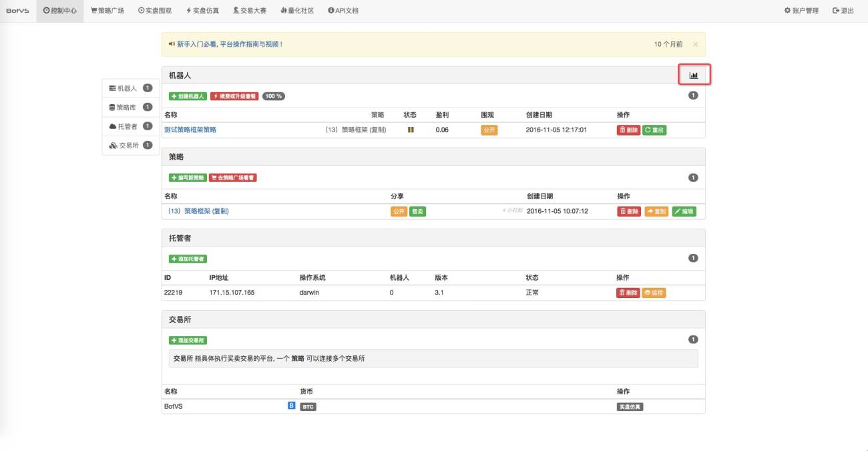Click the strategy's date 2016-11-05 10:07:12
868x451 pixels.
pos(558,211)
